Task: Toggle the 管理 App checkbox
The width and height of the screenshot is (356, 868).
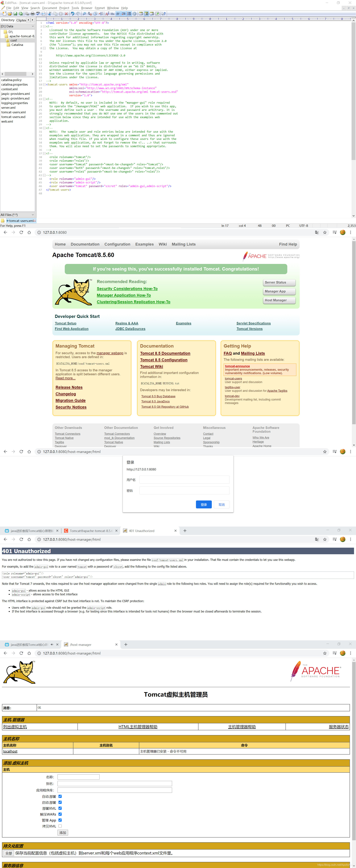Action: coord(60,820)
